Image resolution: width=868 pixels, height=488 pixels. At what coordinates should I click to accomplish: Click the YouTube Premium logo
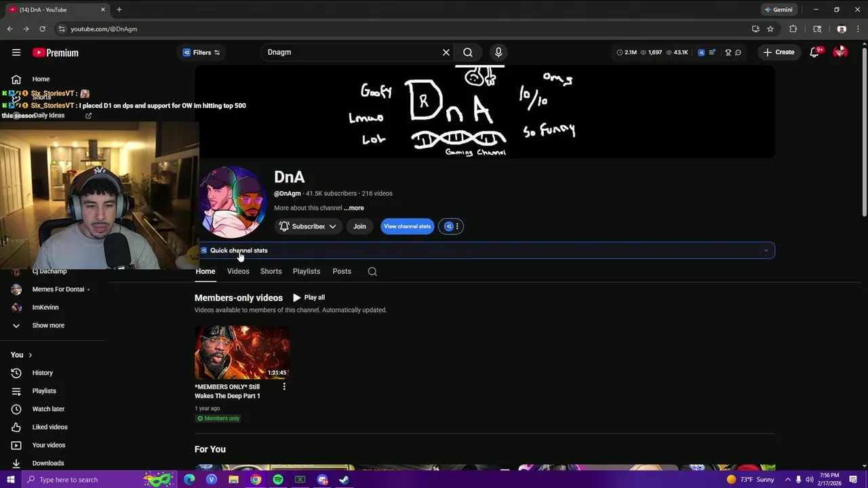click(56, 52)
